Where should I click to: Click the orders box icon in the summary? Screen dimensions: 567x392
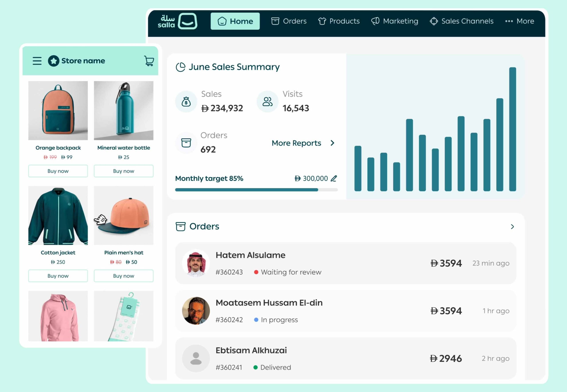click(x=186, y=143)
